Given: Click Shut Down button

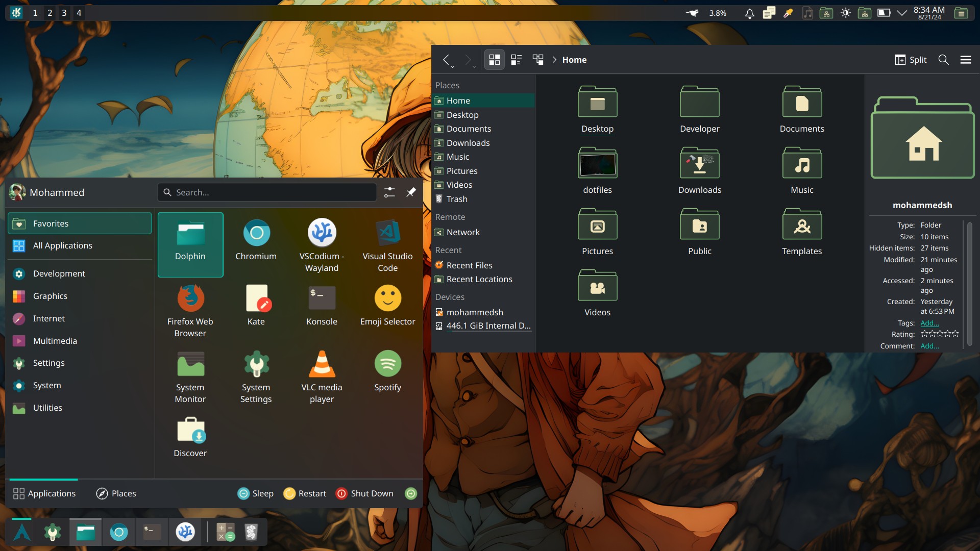Looking at the screenshot, I should 364,493.
